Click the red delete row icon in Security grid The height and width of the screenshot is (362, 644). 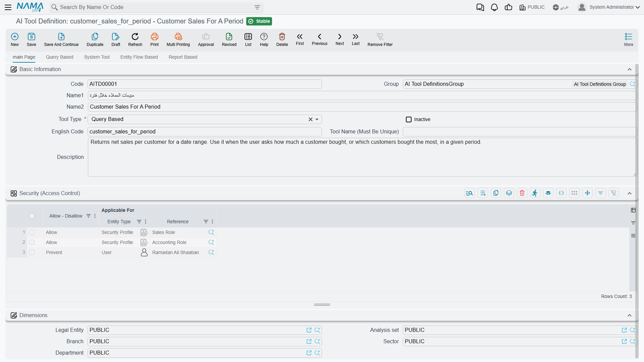coord(522,193)
